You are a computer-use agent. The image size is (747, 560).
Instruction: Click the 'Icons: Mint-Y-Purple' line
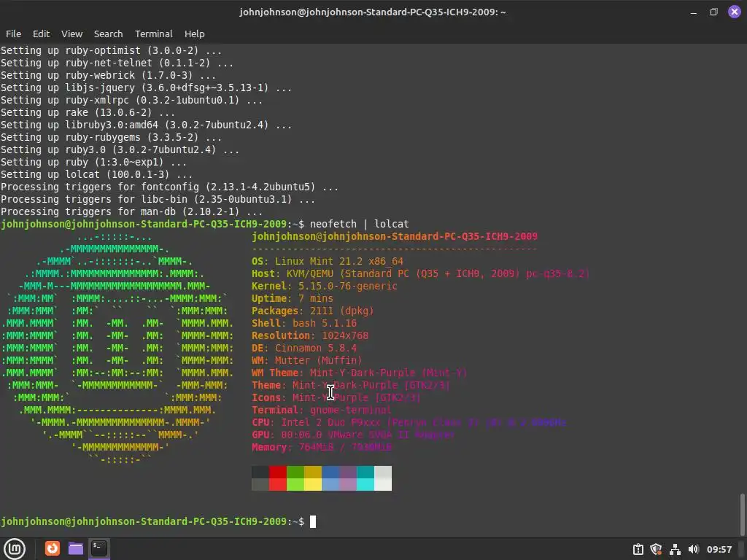[336, 397]
